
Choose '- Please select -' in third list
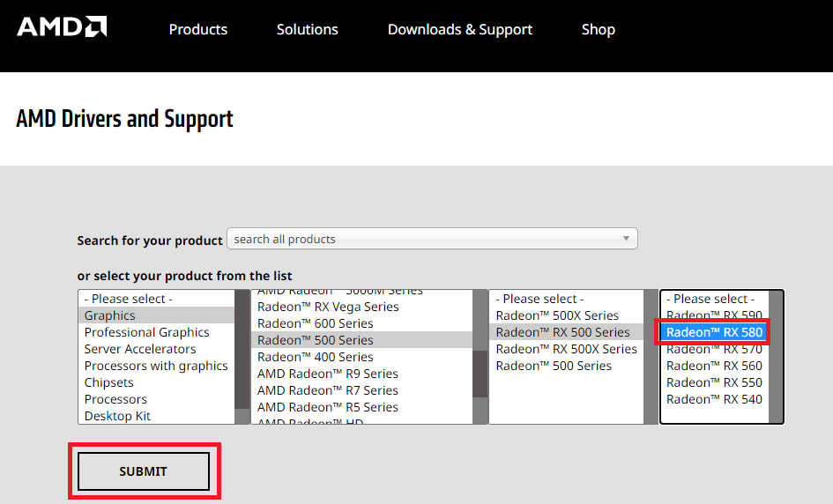[x=566, y=299]
